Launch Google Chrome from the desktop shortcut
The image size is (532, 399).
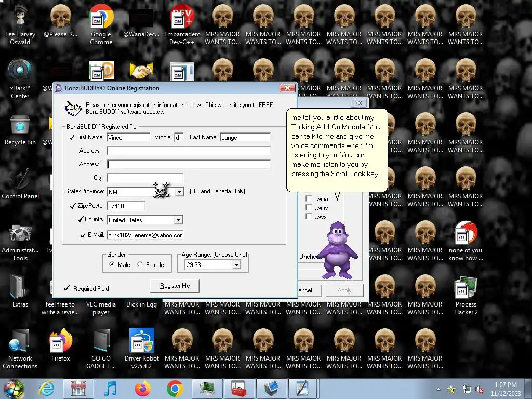101,24
